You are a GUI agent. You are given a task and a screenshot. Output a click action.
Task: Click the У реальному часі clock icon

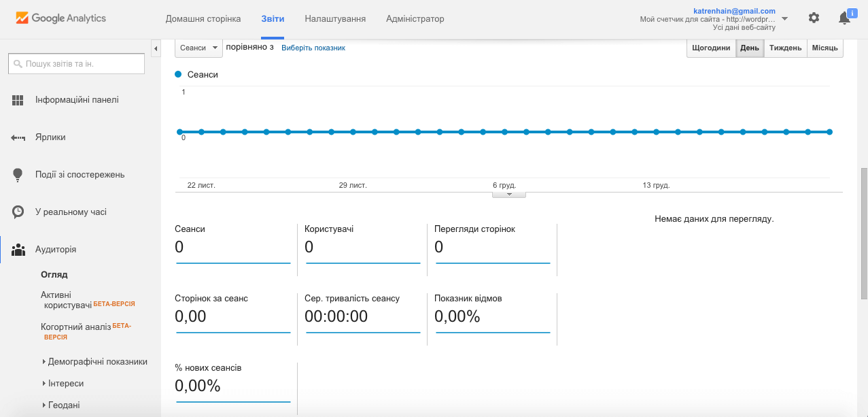[18, 212]
